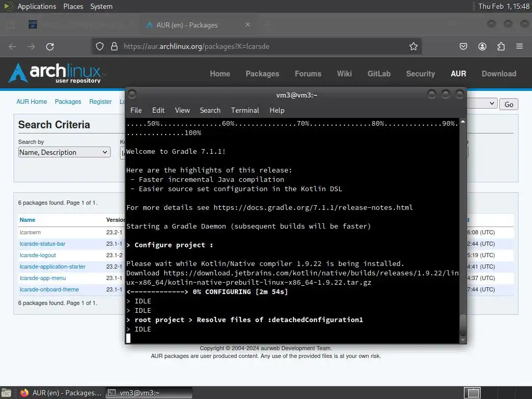Viewport: 532px width, 399px height.
Task: Click the site security padlock icon
Action: 114,46
